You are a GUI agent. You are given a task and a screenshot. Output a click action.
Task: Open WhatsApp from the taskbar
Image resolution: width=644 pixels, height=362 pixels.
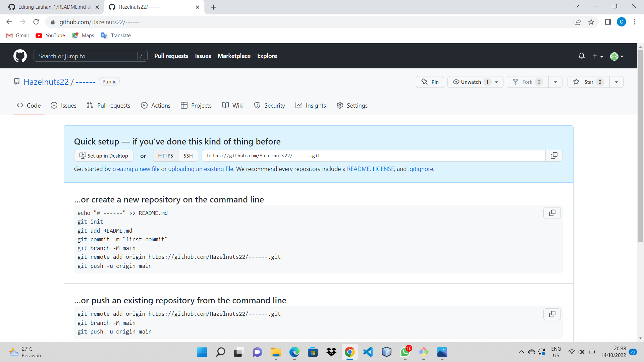pos(405,352)
